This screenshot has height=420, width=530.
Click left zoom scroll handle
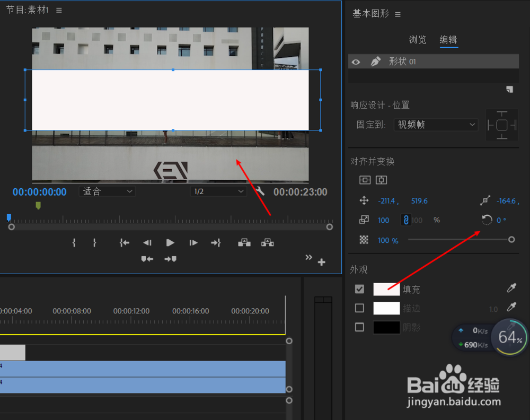coord(12,227)
